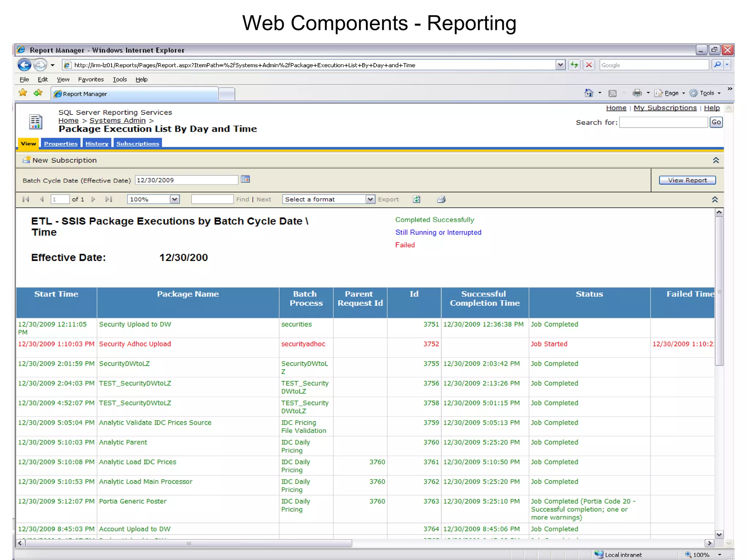Click the report scroll down arrow

pyautogui.click(x=719, y=534)
